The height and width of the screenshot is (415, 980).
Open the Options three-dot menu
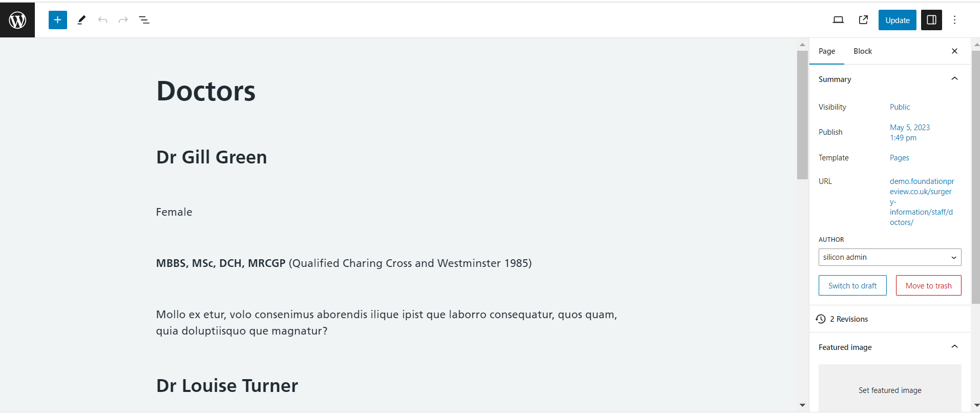[954, 20]
